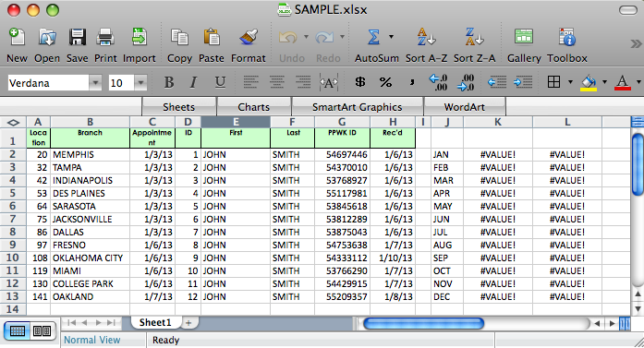Select the Sheet1 worksheet tab
Image resolution: width=644 pixels, height=348 pixels.
click(155, 322)
